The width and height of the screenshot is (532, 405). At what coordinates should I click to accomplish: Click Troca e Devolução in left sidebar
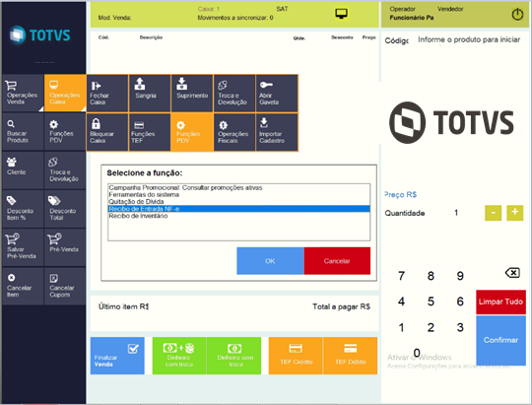(x=65, y=170)
